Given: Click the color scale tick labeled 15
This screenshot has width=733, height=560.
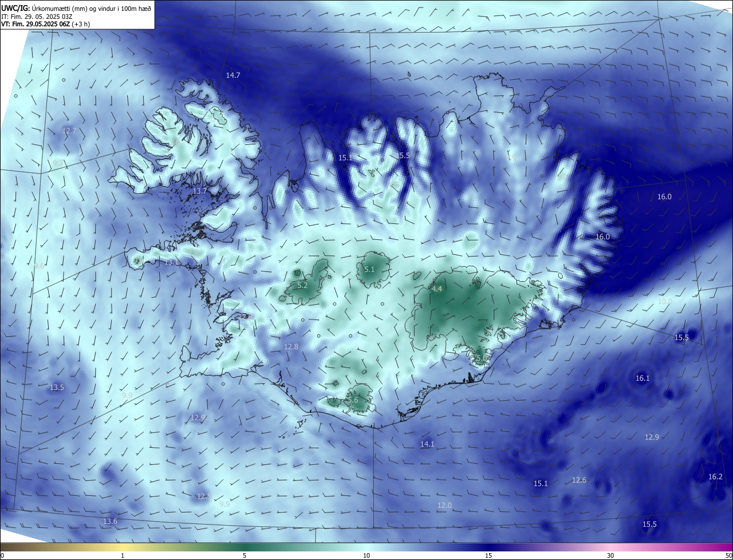Looking at the screenshot, I should tap(488, 555).
